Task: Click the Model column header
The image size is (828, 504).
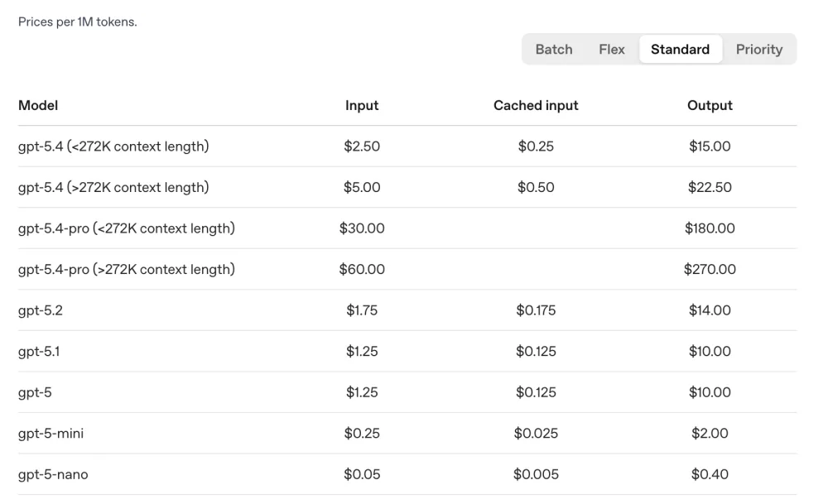Action: pos(38,105)
